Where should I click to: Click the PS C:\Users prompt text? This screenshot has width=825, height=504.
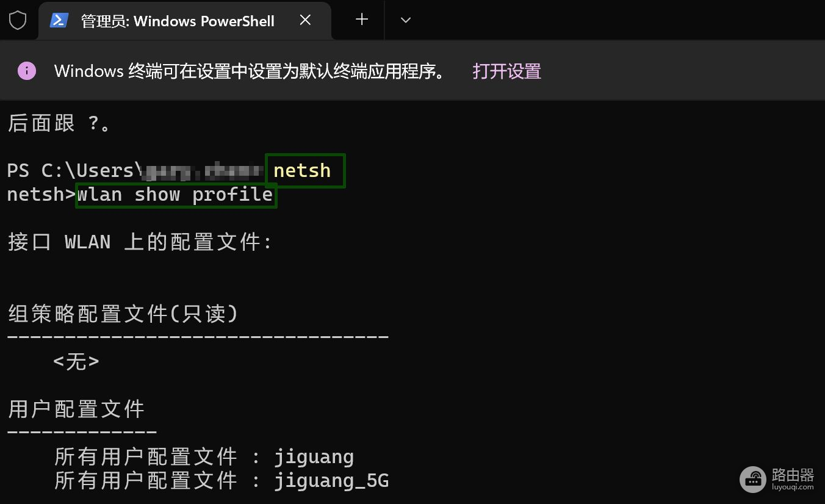(x=70, y=171)
